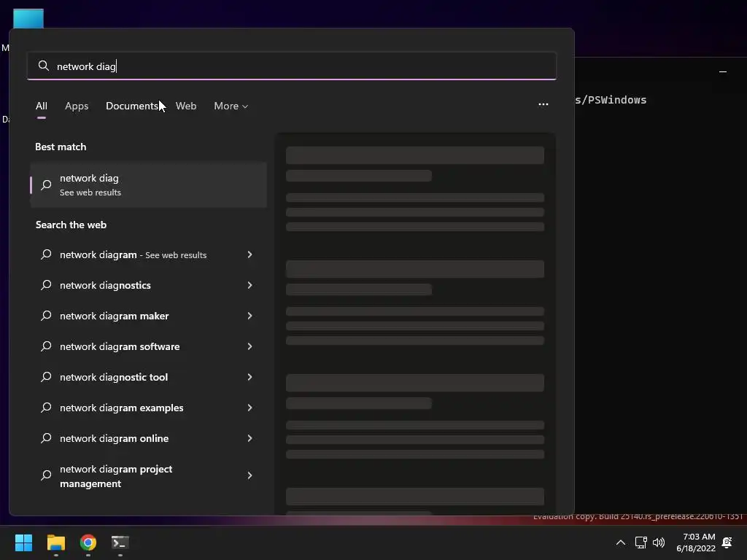
Task: Click search icon beside best match result
Action: [x=46, y=184]
